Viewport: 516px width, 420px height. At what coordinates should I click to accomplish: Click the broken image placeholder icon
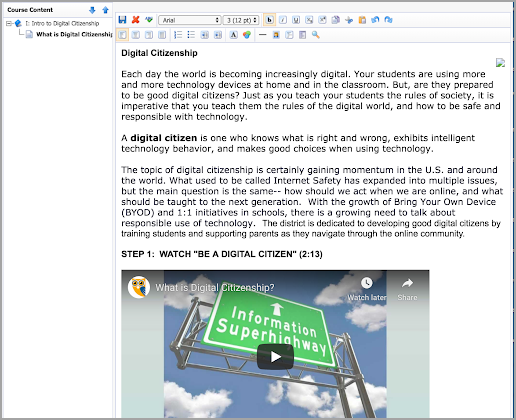click(x=500, y=63)
